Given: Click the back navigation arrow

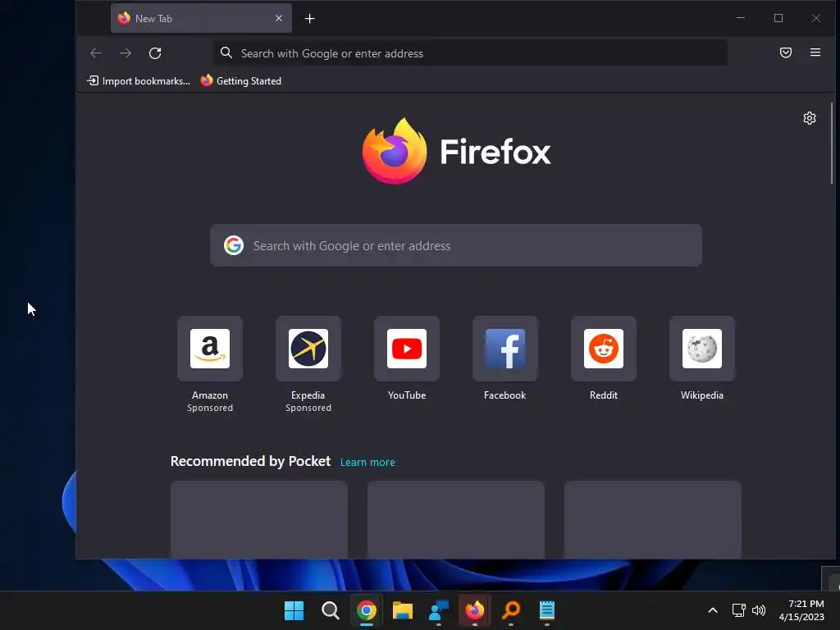Looking at the screenshot, I should tap(96, 53).
